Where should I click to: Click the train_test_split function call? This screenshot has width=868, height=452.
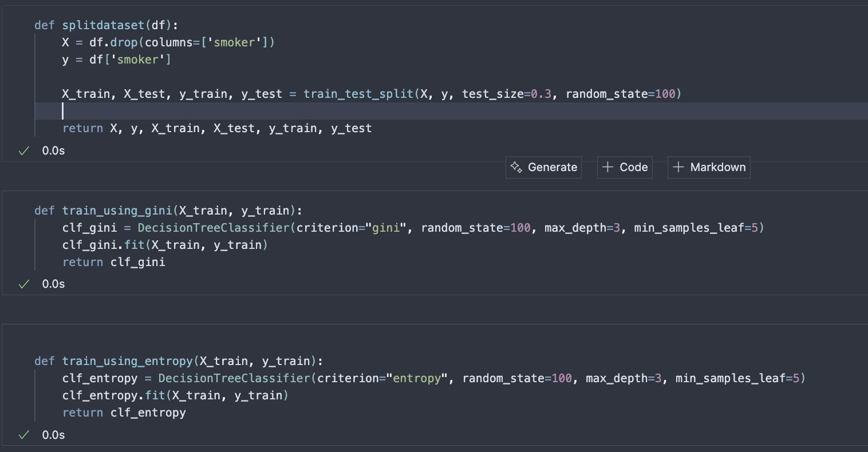[x=358, y=94]
